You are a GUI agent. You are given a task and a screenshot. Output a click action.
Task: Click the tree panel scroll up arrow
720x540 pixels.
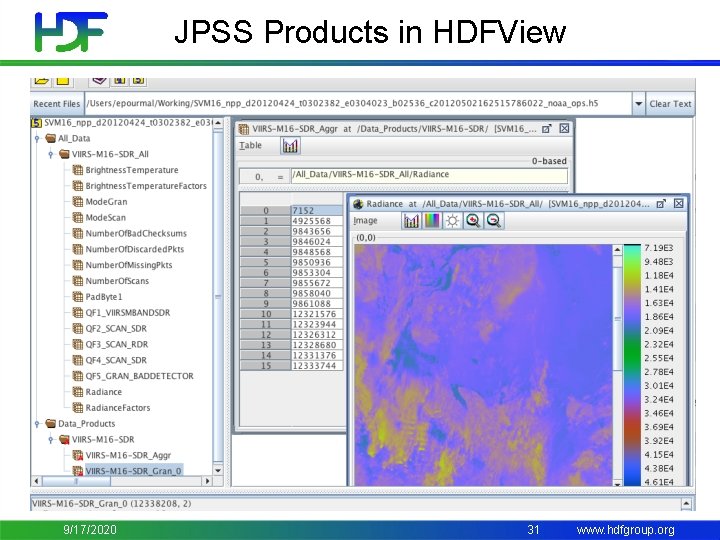tap(218, 123)
